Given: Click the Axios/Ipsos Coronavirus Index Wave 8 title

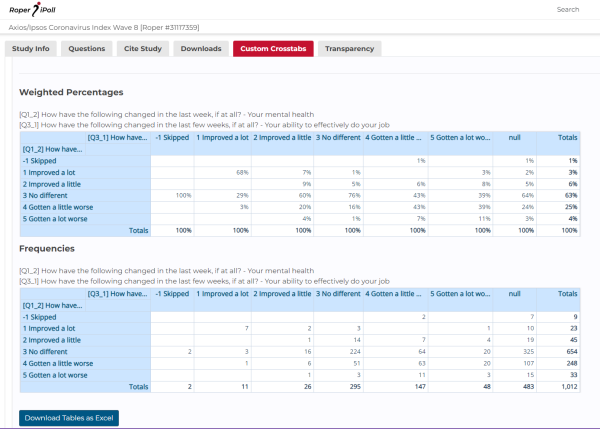Looking at the screenshot, I should [x=104, y=28].
